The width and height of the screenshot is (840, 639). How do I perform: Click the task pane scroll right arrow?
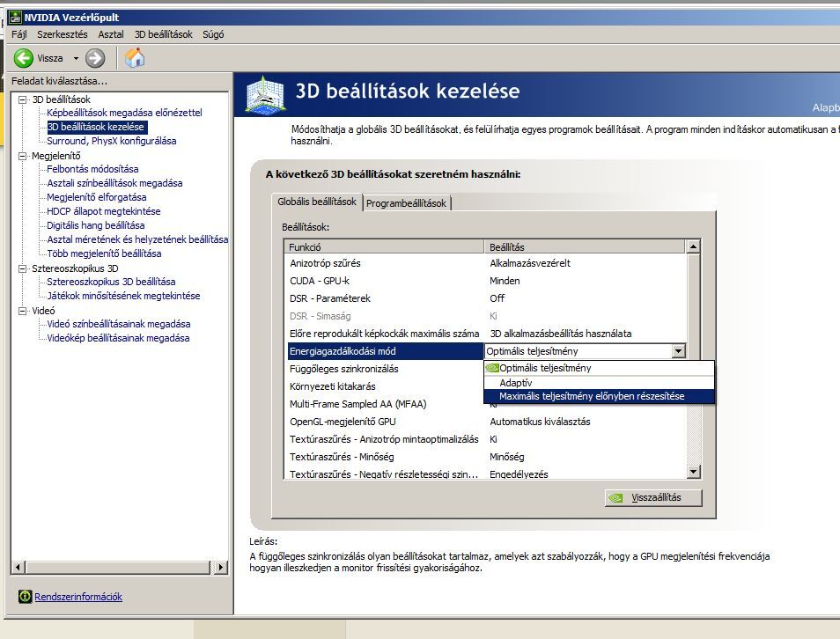coord(220,567)
